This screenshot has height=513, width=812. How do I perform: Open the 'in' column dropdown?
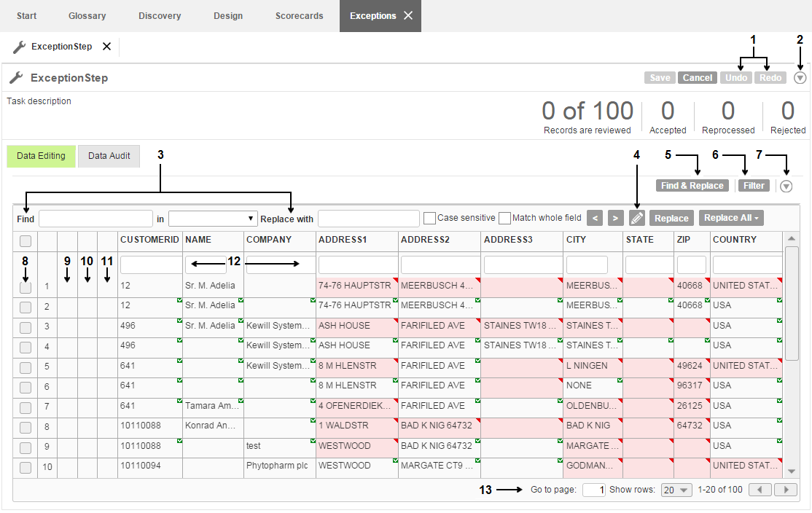pos(214,219)
